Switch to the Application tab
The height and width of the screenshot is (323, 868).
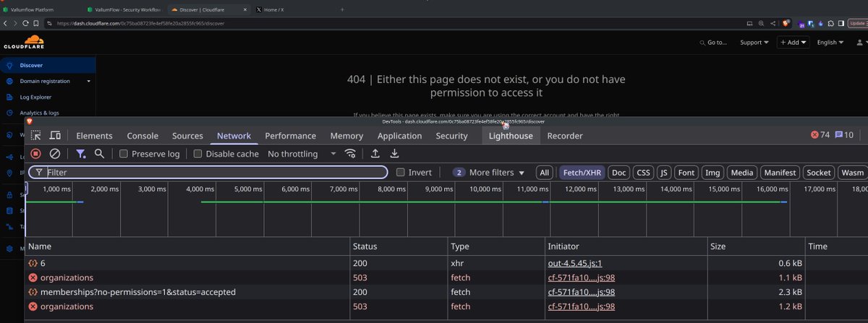[399, 136]
